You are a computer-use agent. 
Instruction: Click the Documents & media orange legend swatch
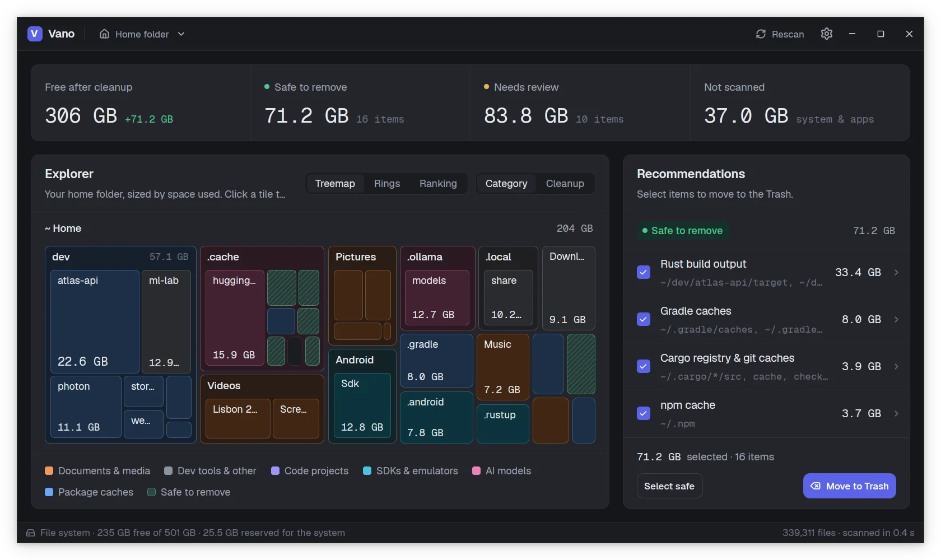[x=49, y=471]
